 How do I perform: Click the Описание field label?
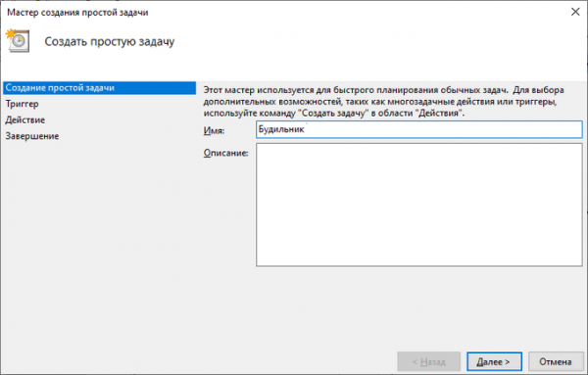tap(225, 153)
